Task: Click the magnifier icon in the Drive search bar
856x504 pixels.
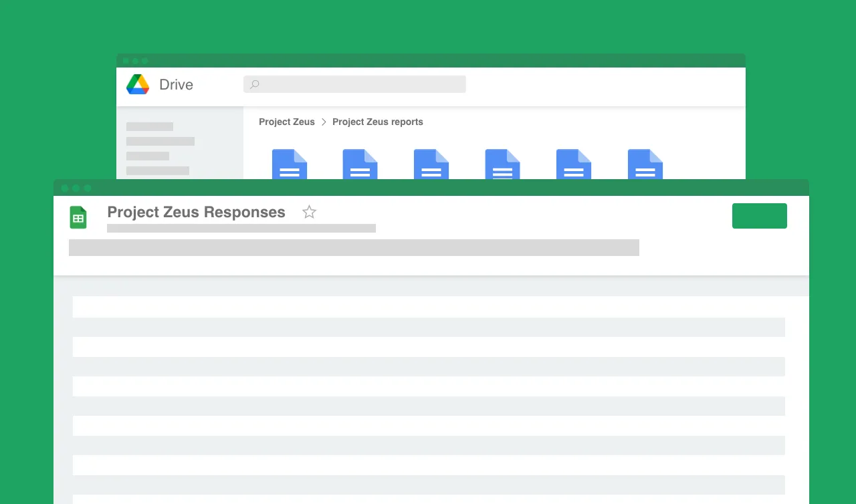Action: tap(255, 84)
